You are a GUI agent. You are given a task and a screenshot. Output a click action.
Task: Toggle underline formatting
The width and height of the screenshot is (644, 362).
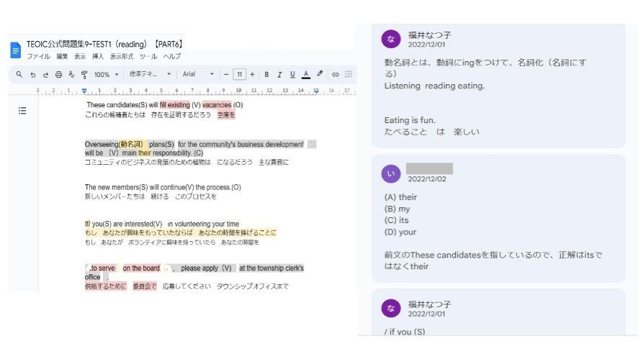pyautogui.click(x=292, y=74)
